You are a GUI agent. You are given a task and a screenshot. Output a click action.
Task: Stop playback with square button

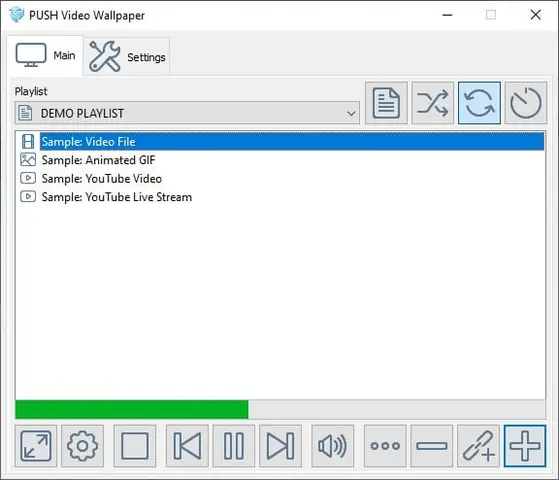[135, 446]
